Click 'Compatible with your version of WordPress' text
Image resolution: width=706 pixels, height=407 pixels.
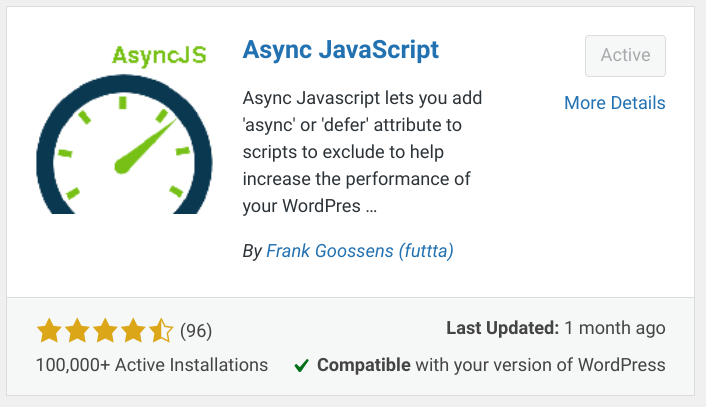click(x=491, y=365)
